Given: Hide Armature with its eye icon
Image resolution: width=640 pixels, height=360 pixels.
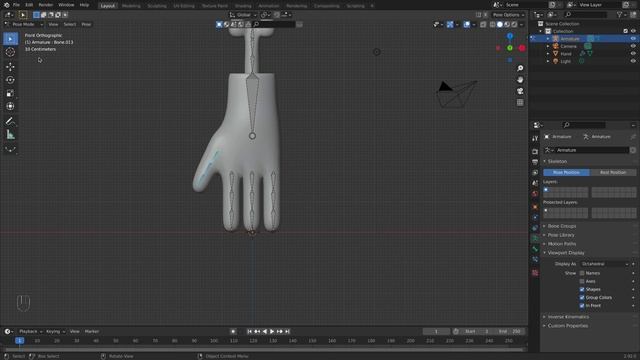Looking at the screenshot, I should click(x=633, y=39).
